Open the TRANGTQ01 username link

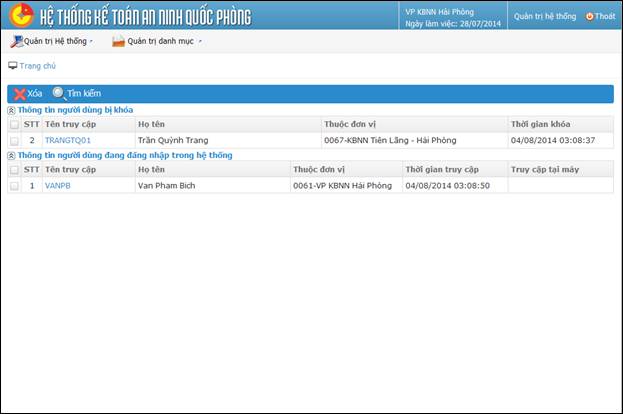pos(68,140)
